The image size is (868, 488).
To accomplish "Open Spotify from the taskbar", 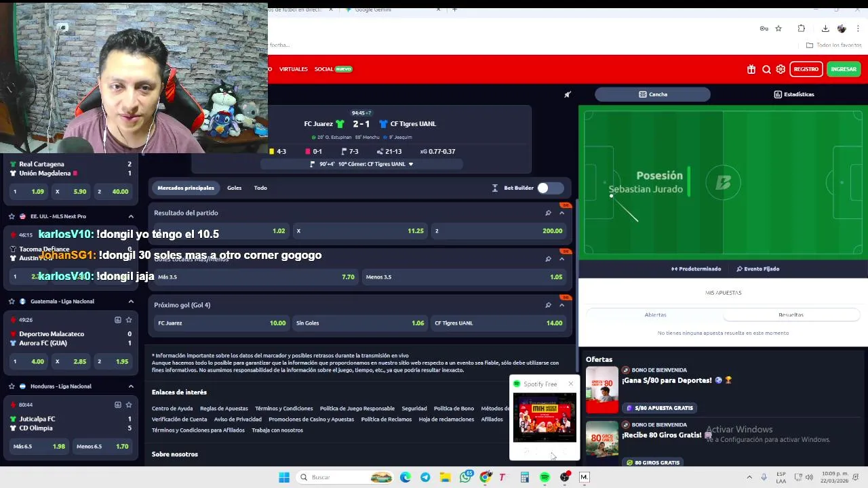I will pyautogui.click(x=545, y=477).
